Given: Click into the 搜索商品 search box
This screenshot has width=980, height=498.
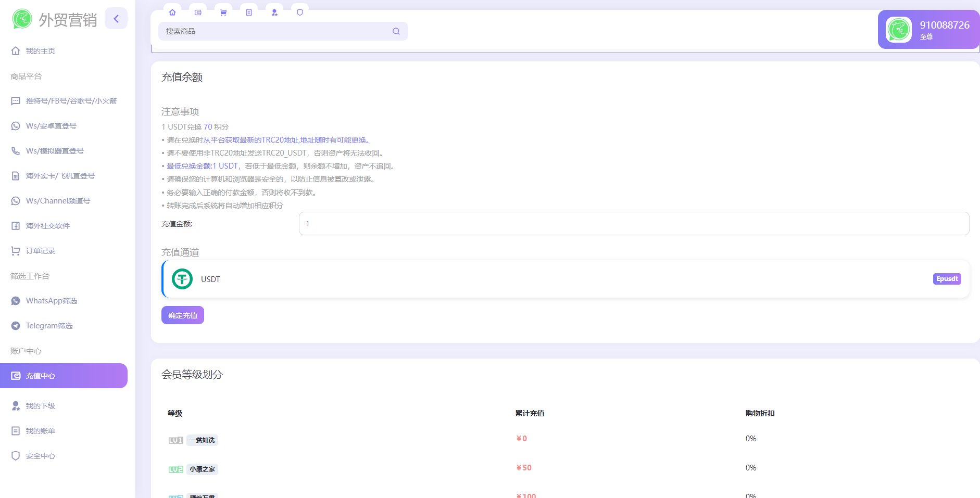Looking at the screenshot, I should point(276,31).
